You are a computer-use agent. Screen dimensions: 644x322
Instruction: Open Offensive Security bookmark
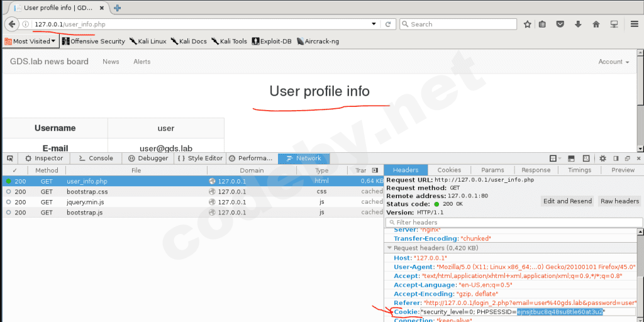click(93, 41)
